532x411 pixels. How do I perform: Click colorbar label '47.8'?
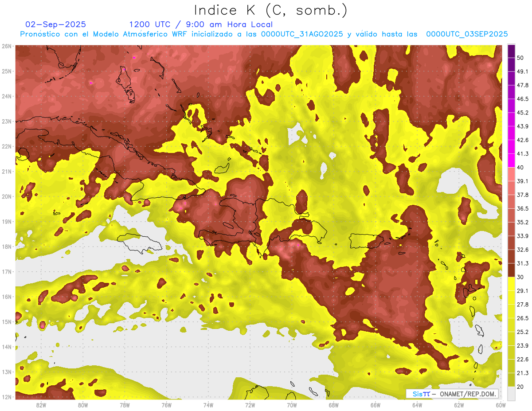point(523,86)
